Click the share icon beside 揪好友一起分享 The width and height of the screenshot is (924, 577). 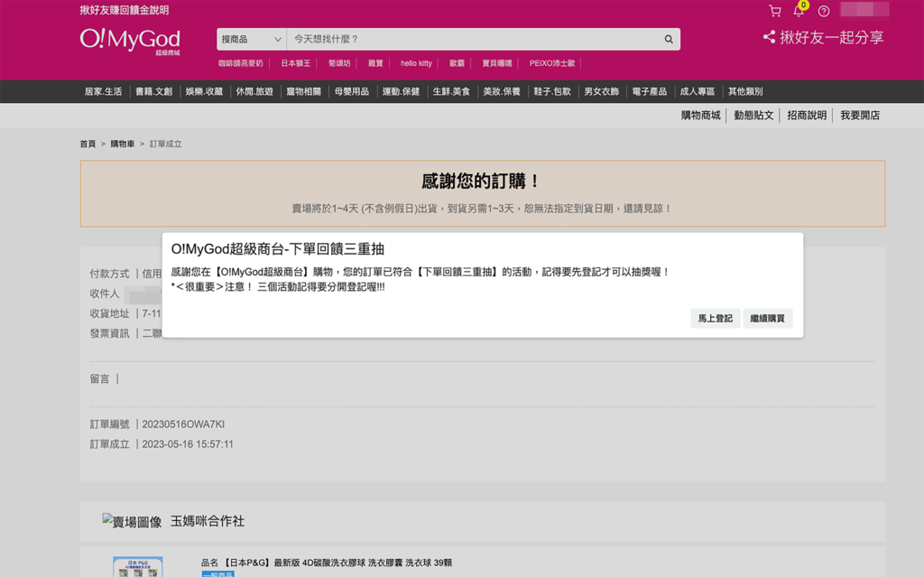tap(769, 37)
